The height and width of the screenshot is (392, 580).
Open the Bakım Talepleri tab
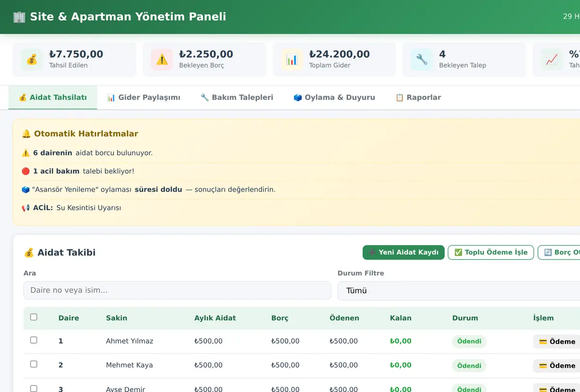(x=237, y=98)
